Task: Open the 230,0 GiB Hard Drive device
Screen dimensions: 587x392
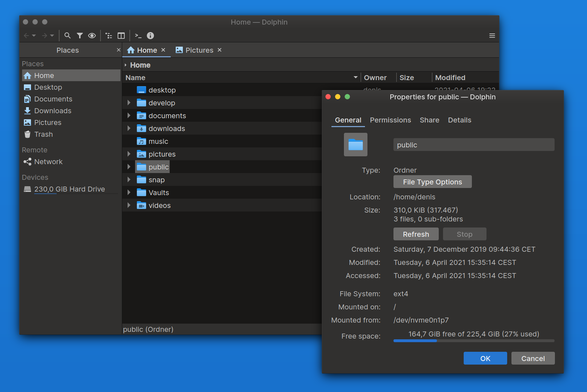Action: pos(71,189)
